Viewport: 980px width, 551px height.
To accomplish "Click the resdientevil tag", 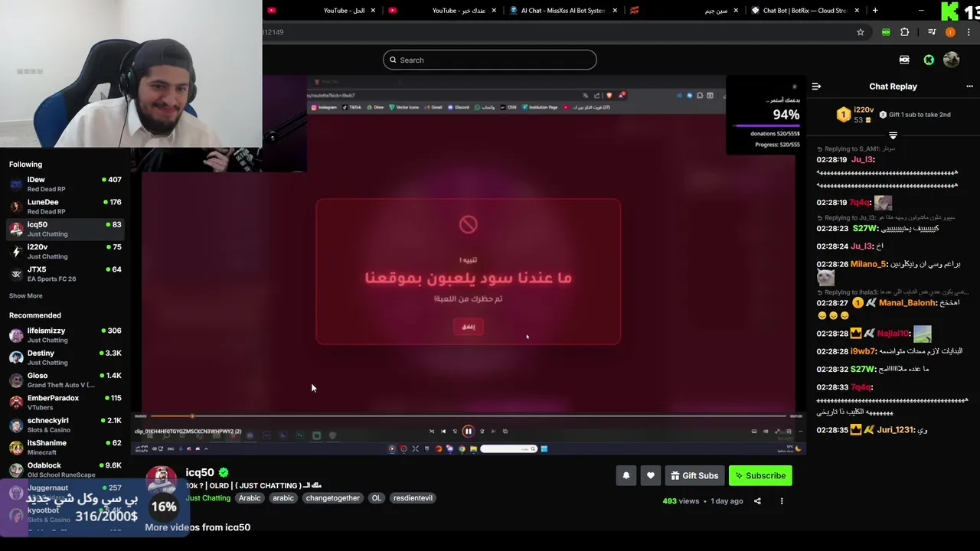I will click(413, 498).
